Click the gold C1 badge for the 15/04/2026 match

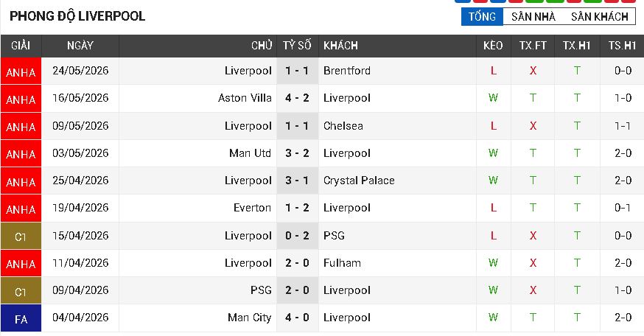[x=21, y=236]
